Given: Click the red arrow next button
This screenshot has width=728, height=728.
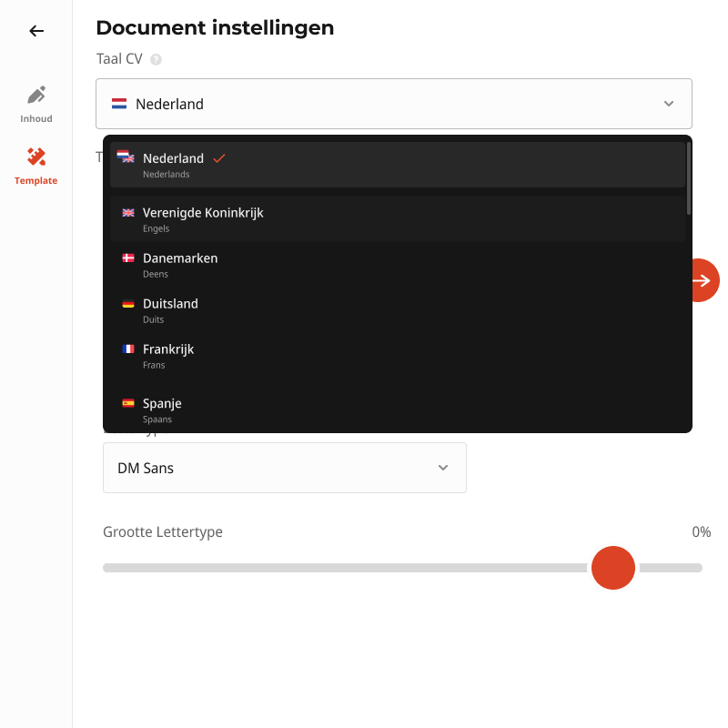Looking at the screenshot, I should (702, 280).
